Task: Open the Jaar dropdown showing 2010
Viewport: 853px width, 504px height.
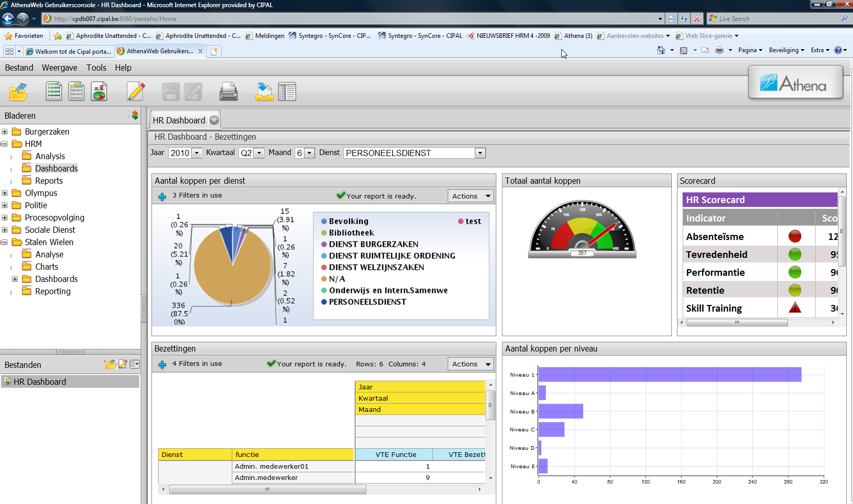Action: [197, 153]
